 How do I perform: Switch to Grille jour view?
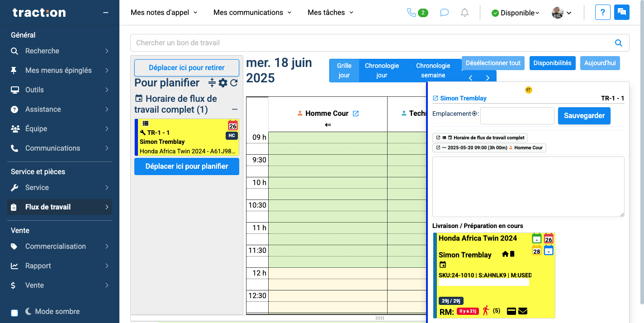344,71
